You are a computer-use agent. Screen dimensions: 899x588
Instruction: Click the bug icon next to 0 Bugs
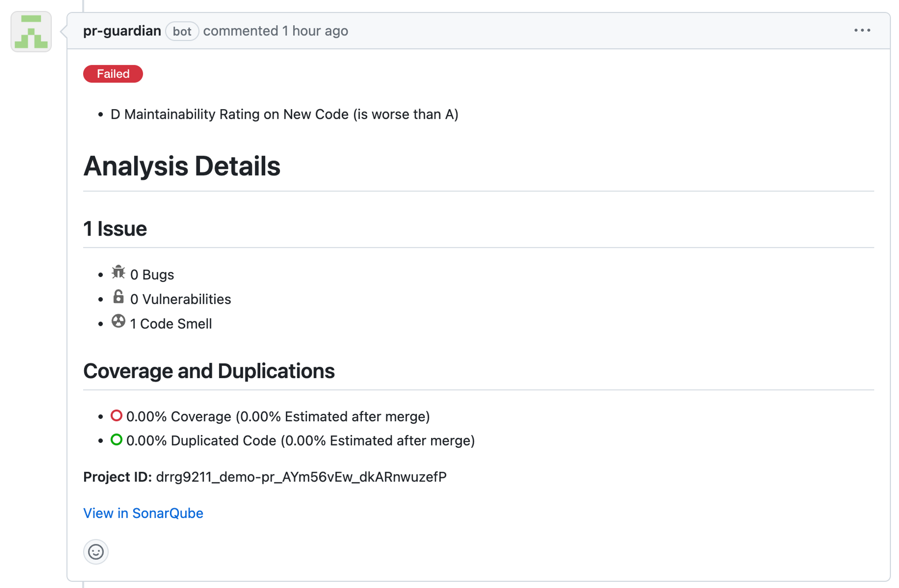pos(118,272)
